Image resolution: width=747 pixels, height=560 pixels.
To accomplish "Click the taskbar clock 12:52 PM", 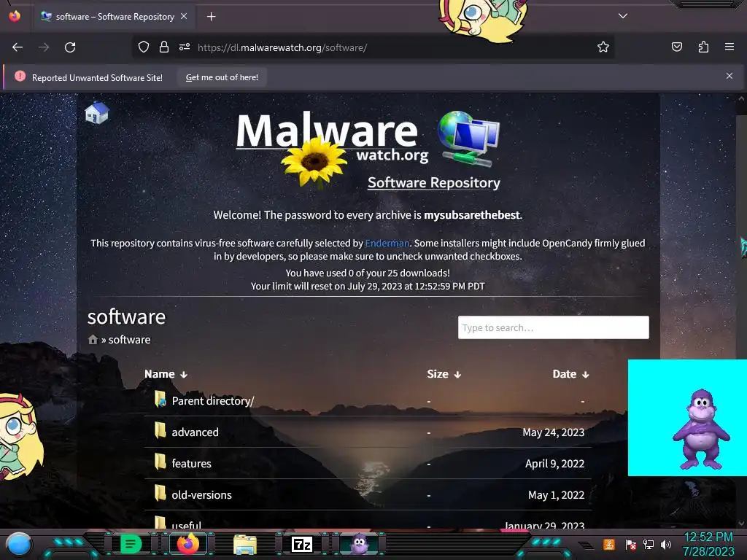I will [708, 537].
